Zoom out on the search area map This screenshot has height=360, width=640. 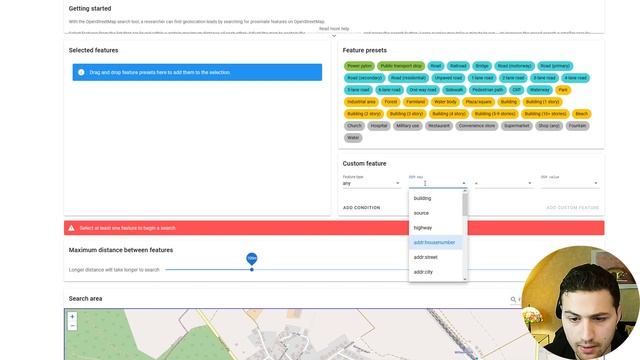click(x=72, y=326)
